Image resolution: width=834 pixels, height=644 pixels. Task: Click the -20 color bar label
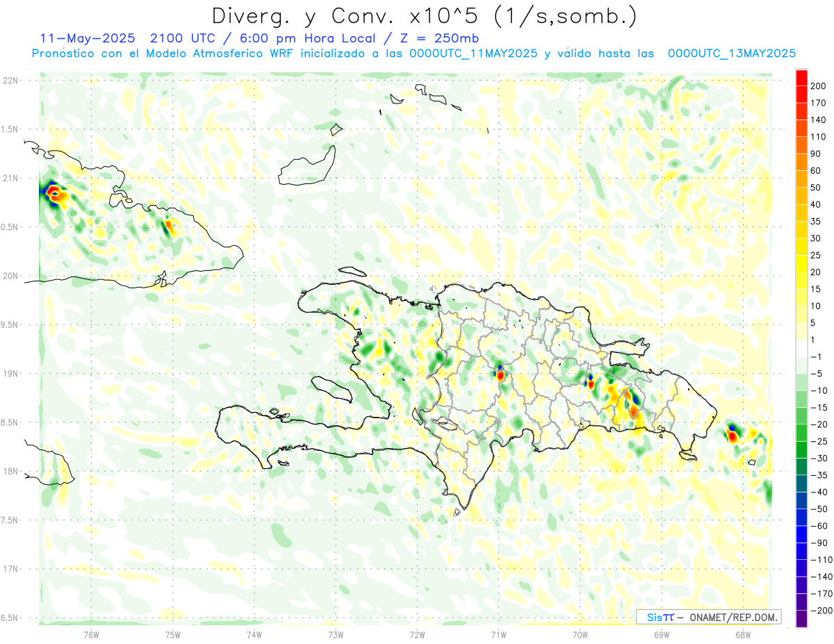[x=818, y=424]
